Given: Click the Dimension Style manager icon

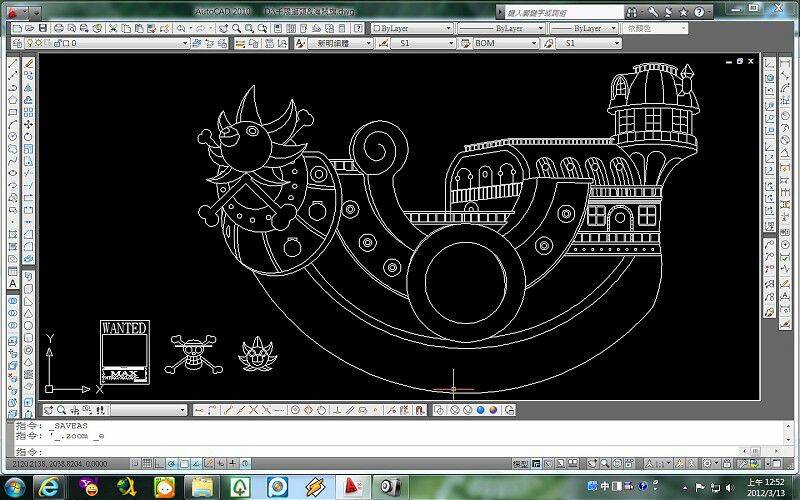Looking at the screenshot, I should click(383, 43).
